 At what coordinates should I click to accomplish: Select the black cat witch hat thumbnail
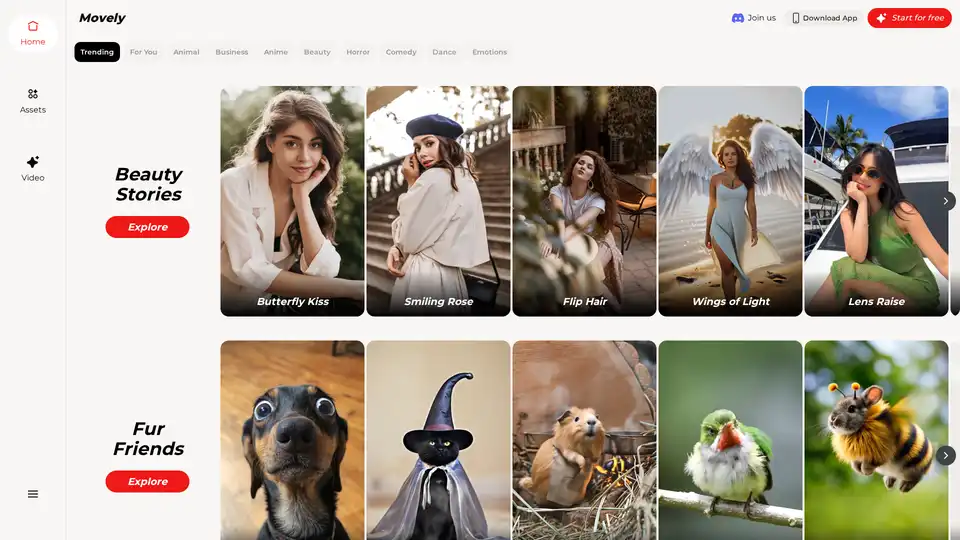438,440
